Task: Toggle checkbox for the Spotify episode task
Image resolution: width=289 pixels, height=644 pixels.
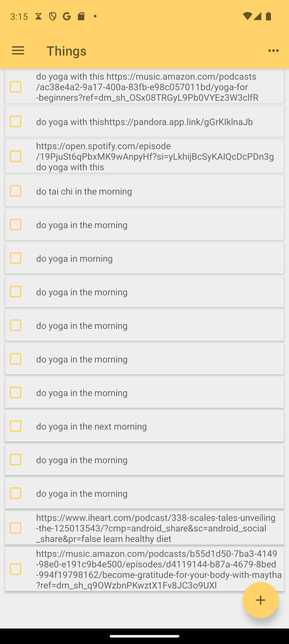Action: [x=15, y=156]
